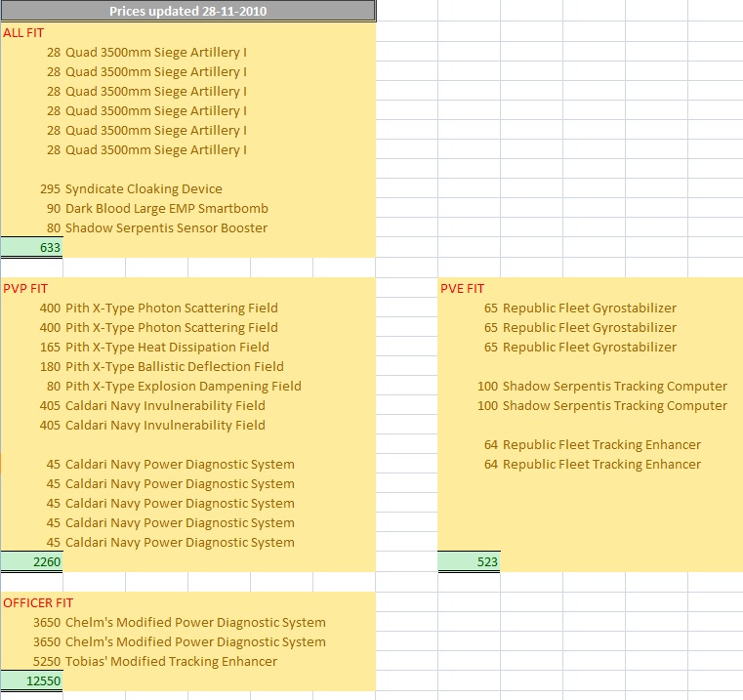Select the PVP FIT total cell 2260
Image resolution: width=743 pixels, height=700 pixels.
coord(32,561)
